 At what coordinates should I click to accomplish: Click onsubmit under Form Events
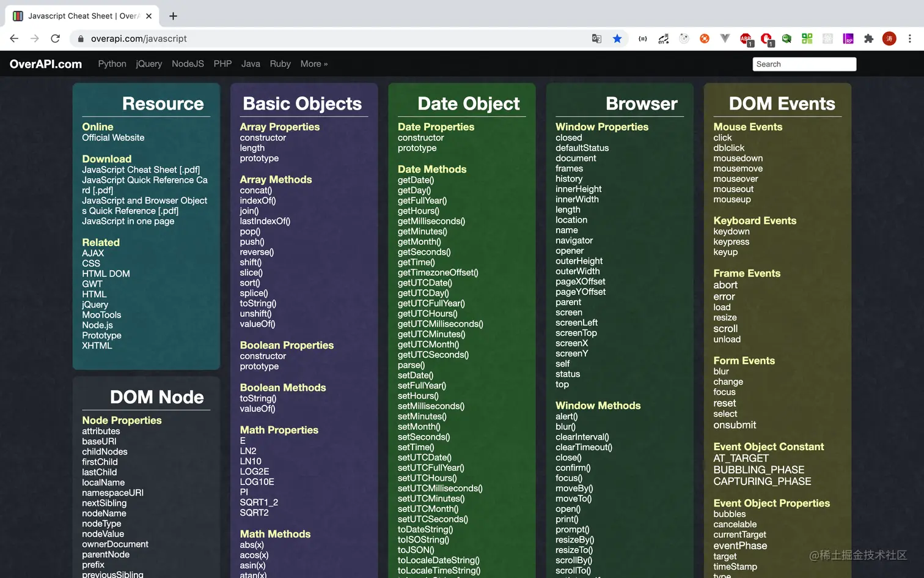click(735, 425)
